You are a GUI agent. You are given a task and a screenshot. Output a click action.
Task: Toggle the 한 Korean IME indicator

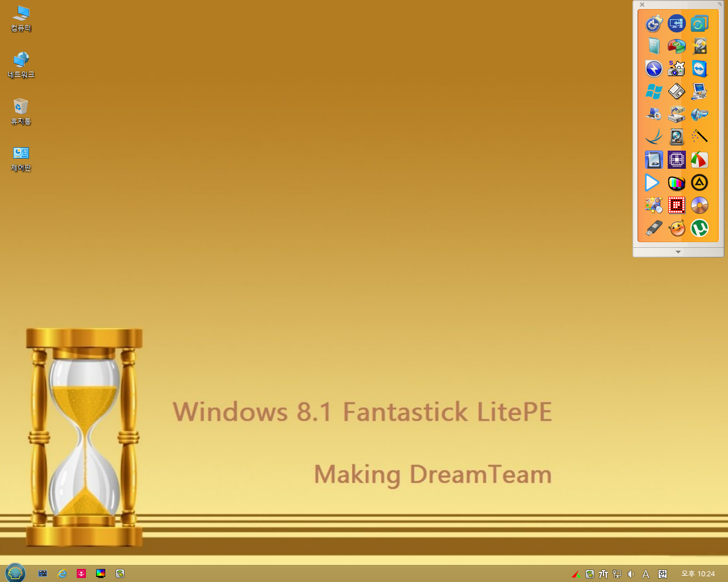[x=663, y=574]
